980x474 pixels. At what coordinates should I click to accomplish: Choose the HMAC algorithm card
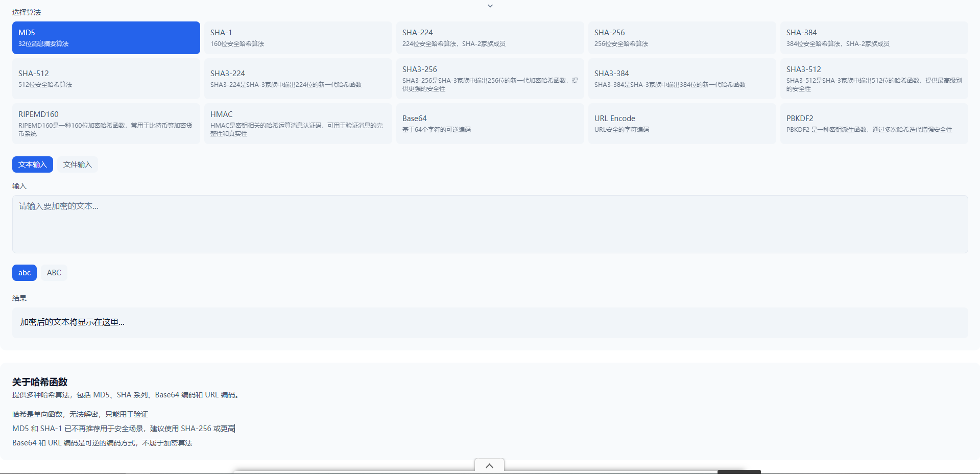tap(298, 124)
